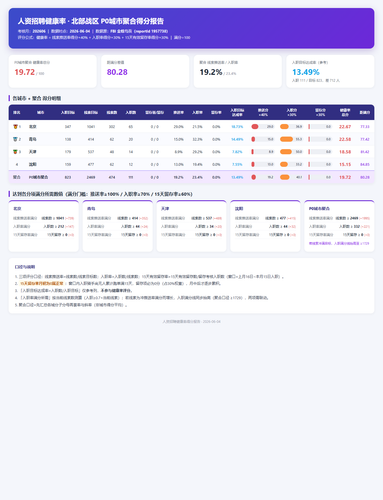Screen dimensions: 383x500
Task: Click the P0城市聚合 row label in table
Action: tap(38, 177)
